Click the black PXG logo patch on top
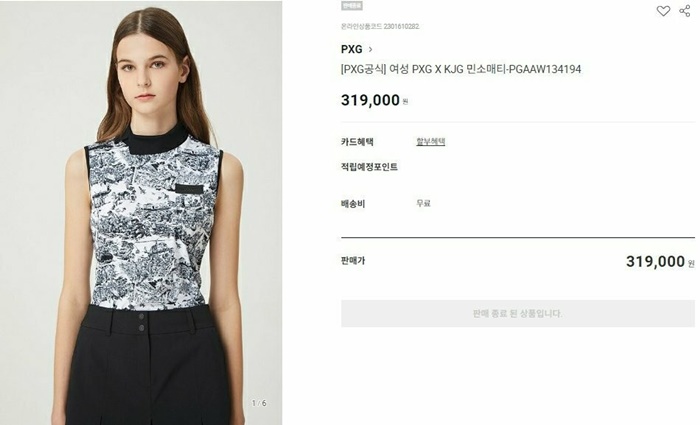Image resolution: width=700 pixels, height=425 pixels. point(189,189)
